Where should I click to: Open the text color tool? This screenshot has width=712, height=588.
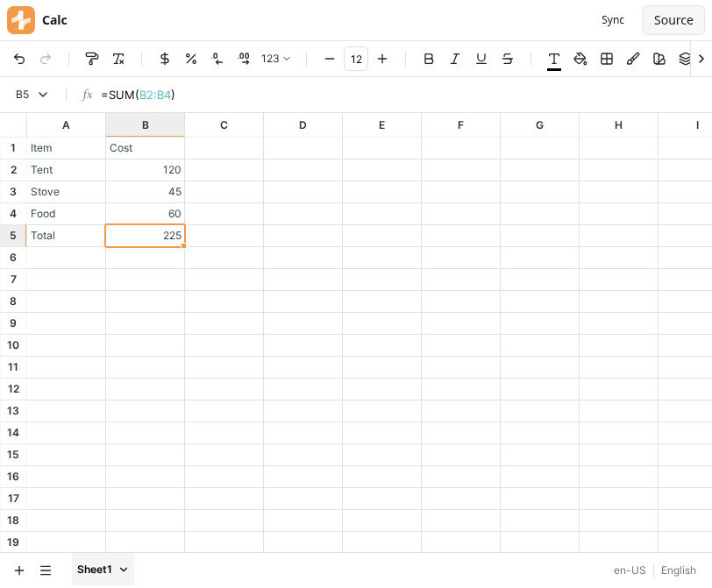click(554, 60)
